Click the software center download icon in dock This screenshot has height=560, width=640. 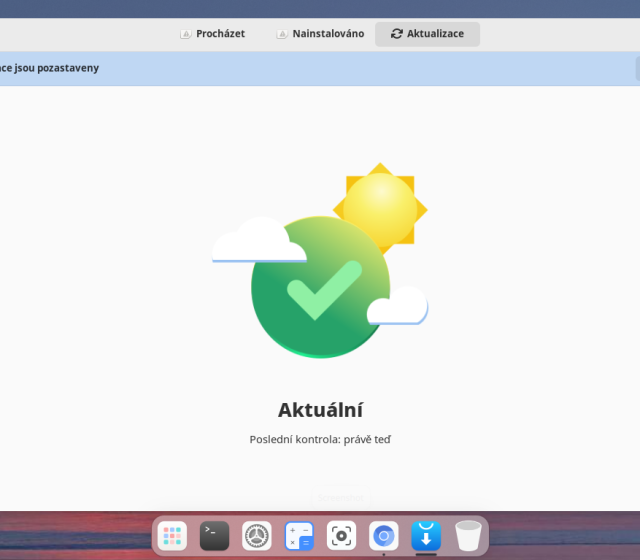[425, 536]
